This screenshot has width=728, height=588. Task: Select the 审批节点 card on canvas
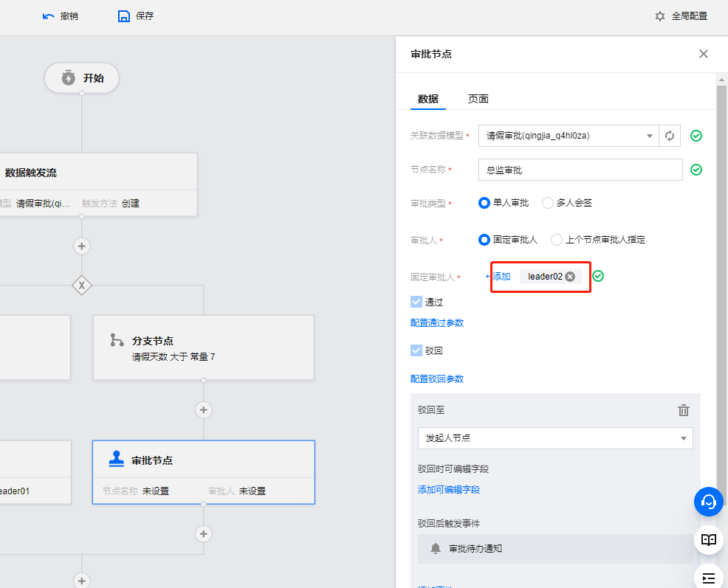(203, 472)
